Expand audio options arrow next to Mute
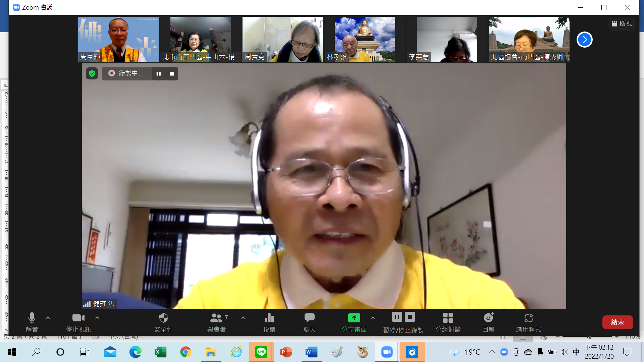644x362 pixels. click(48, 317)
